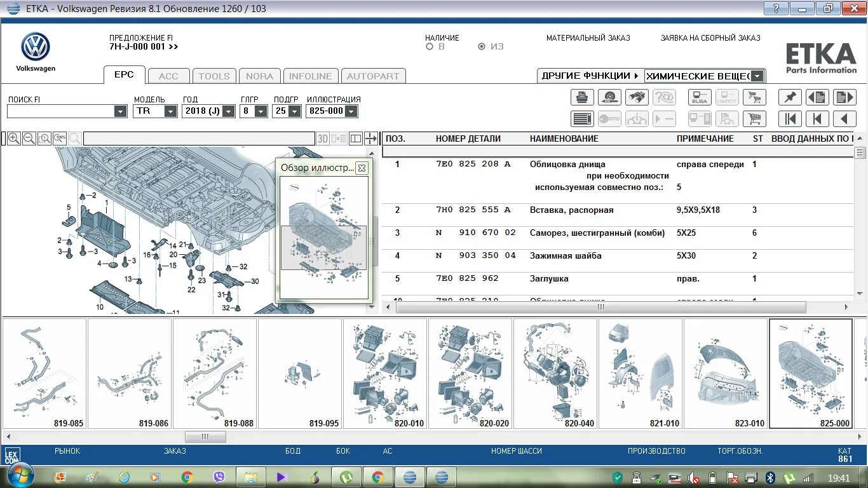Open thumbnail 821-010
Screen dimensions: 868x488
[x=641, y=374]
